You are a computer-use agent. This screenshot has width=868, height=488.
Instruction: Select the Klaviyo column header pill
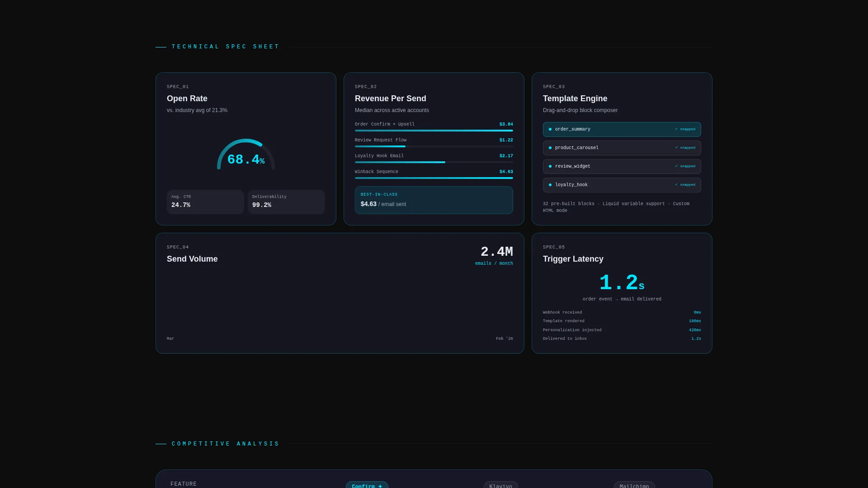[x=501, y=486]
